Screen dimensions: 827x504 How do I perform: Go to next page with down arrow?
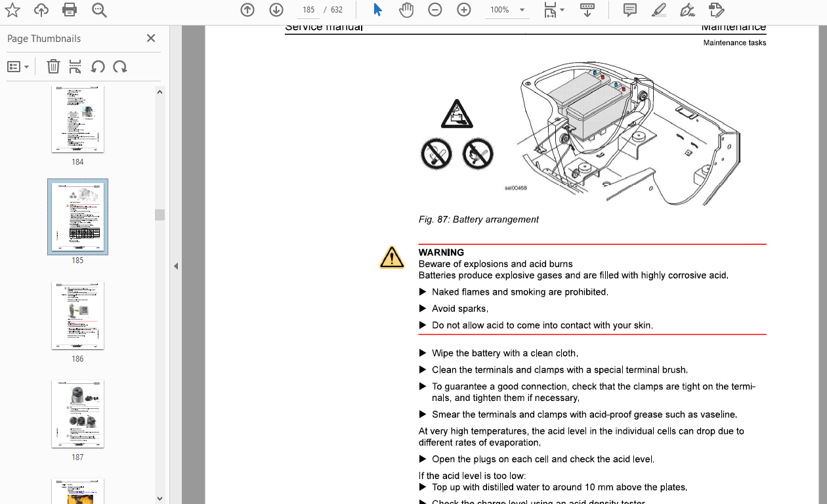click(x=276, y=10)
